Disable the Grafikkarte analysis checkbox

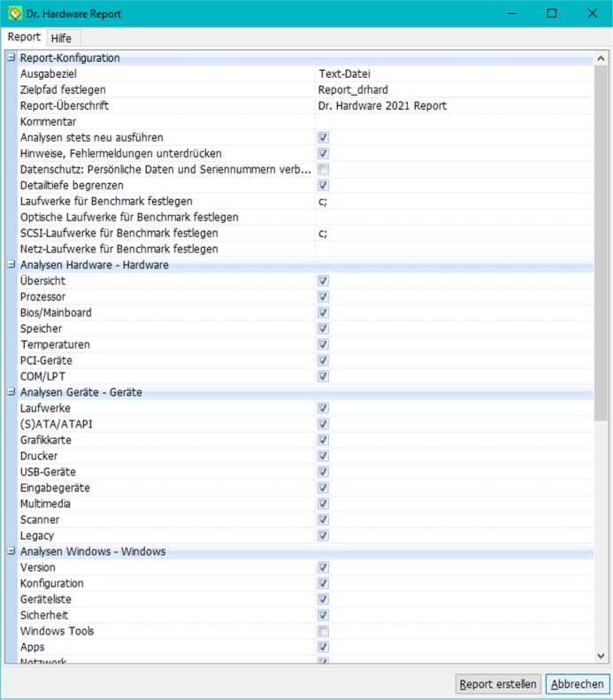[324, 441]
